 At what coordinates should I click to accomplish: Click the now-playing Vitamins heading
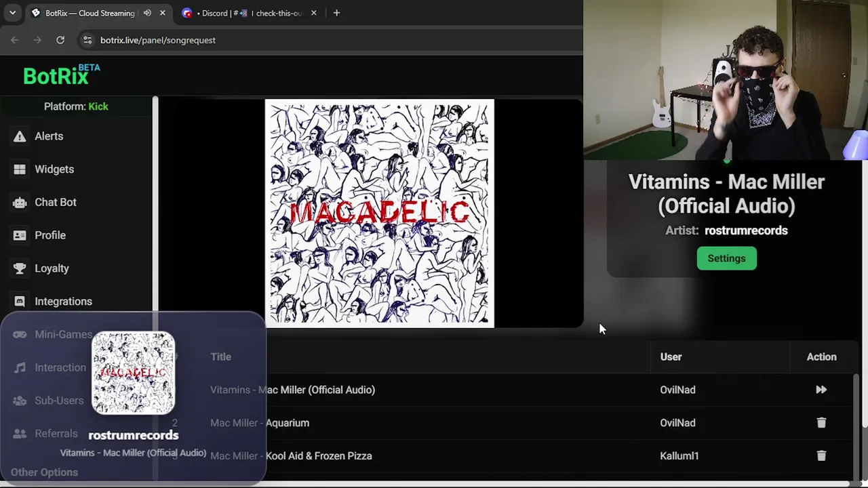click(726, 194)
